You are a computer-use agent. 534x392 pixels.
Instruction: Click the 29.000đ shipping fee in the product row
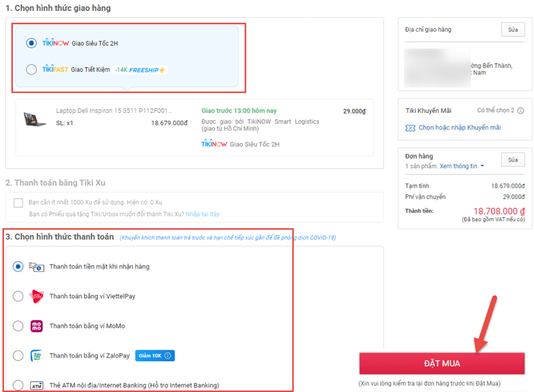pos(354,112)
